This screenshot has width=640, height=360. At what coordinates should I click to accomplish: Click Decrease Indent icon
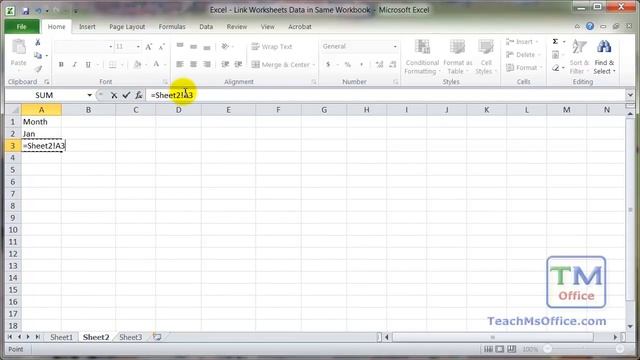click(x=225, y=64)
